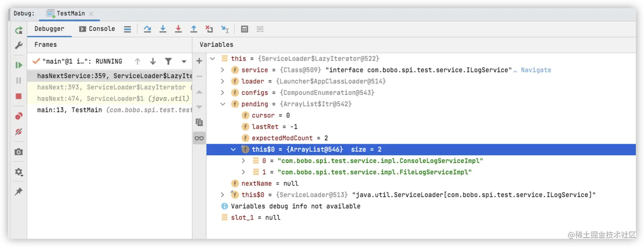Click Step Into button
Viewport: 644px width, 247px height.
[163, 29]
